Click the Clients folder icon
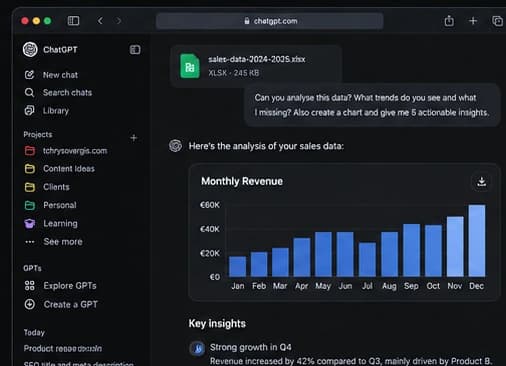Screen dimensions: 506x366 click(x=30, y=187)
